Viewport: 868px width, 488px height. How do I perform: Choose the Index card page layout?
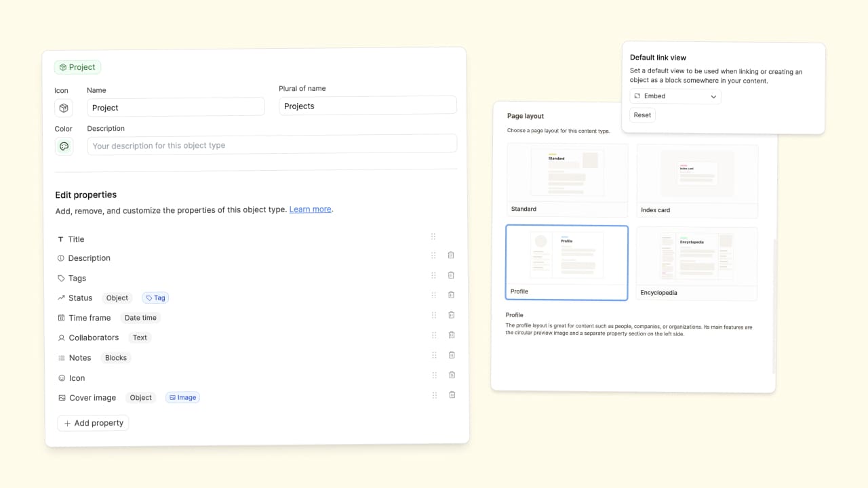[697, 181]
